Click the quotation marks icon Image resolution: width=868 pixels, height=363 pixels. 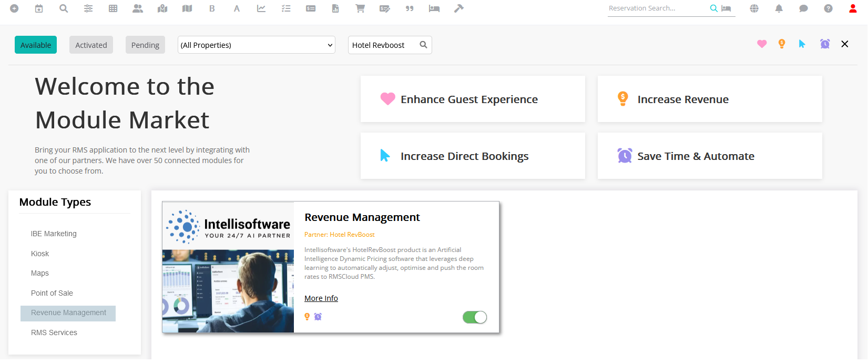click(x=410, y=8)
